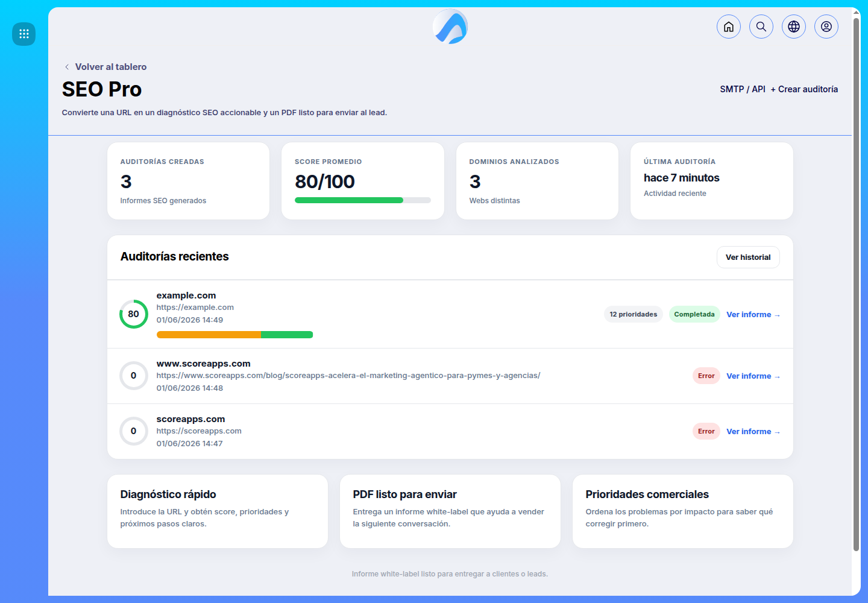868x603 pixels.
Task: Open SMTP / API settings
Action: [x=743, y=89]
